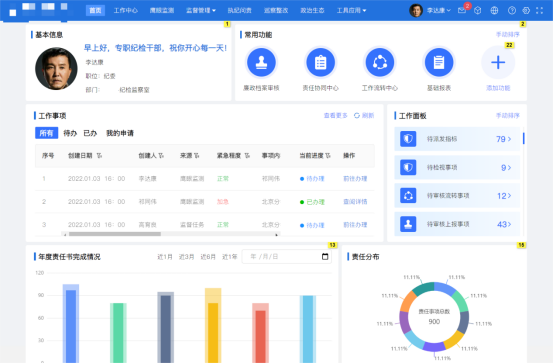Click 前往办理 for row 1
This screenshot has width=553, height=363.
pos(355,179)
